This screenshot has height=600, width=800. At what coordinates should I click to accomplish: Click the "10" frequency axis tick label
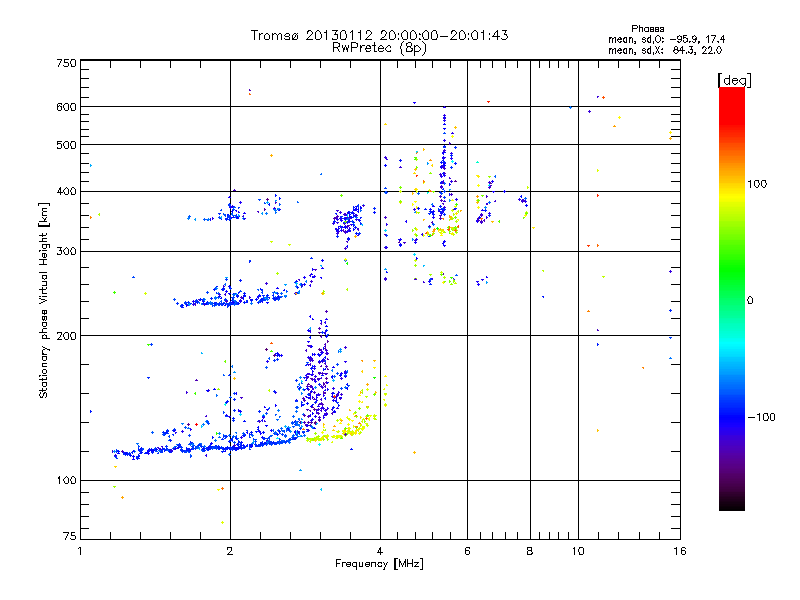(x=578, y=551)
